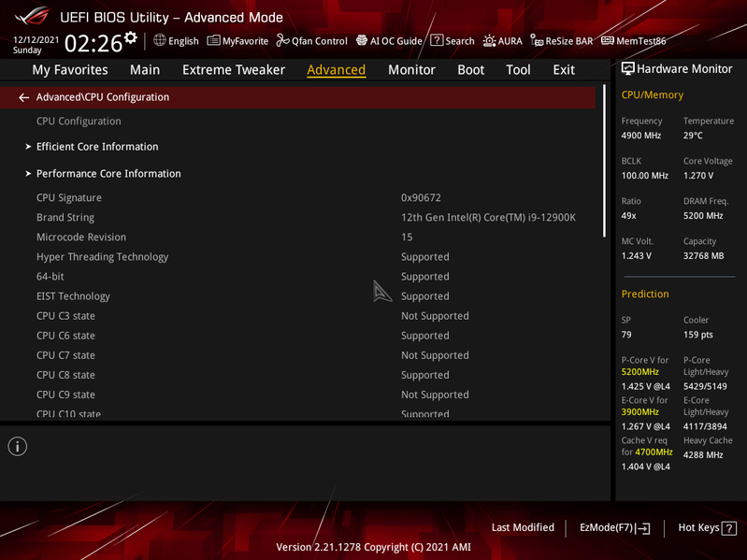Select the Advanced tab
Viewport: 747px width, 560px height.
337,70
